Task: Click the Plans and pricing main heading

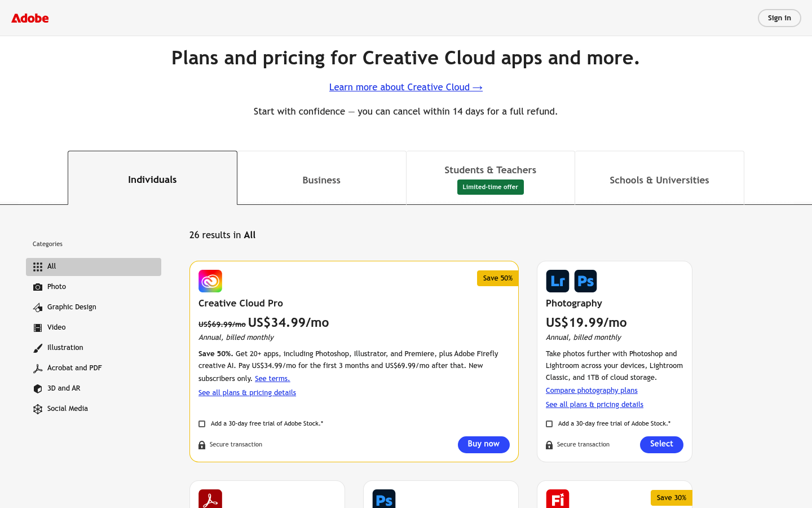Action: pos(405,58)
